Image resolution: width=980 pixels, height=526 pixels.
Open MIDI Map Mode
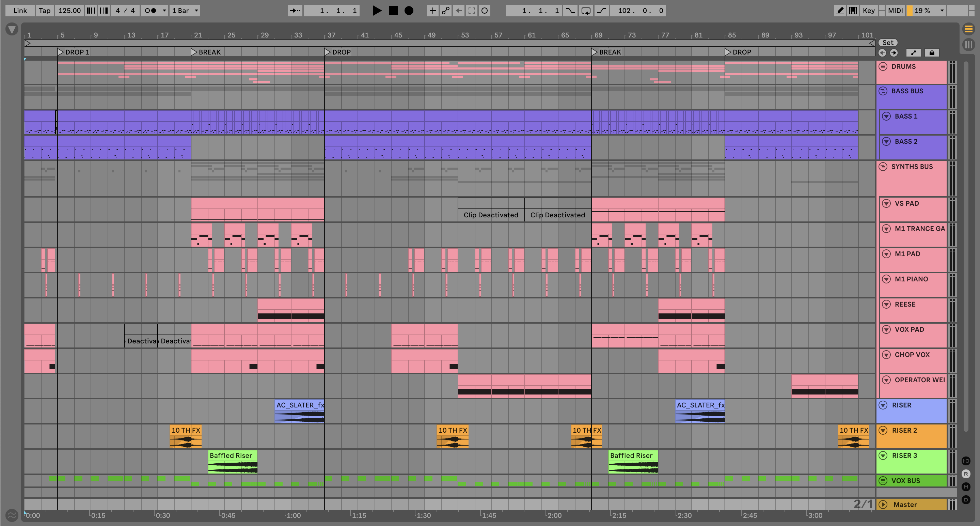(895, 11)
